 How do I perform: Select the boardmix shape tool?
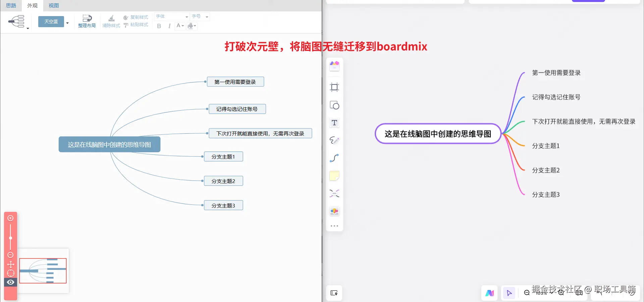(x=334, y=105)
